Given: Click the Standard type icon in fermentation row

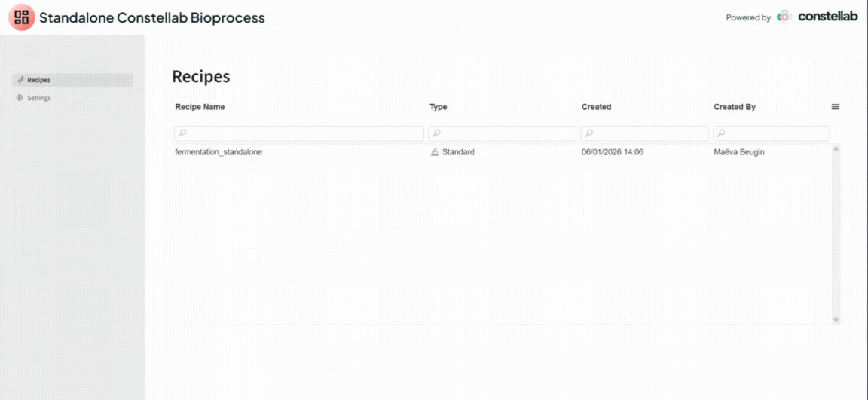Looking at the screenshot, I should (x=435, y=152).
